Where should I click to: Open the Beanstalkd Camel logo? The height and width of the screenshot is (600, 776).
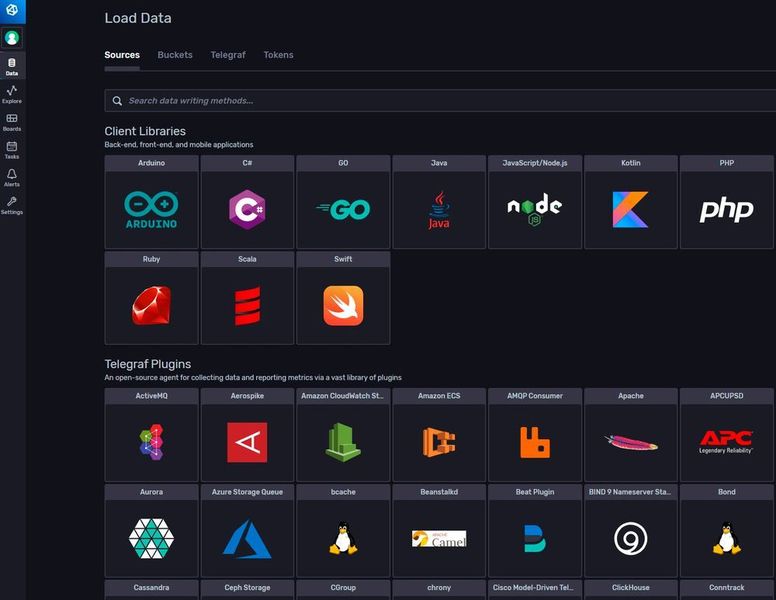tap(439, 539)
